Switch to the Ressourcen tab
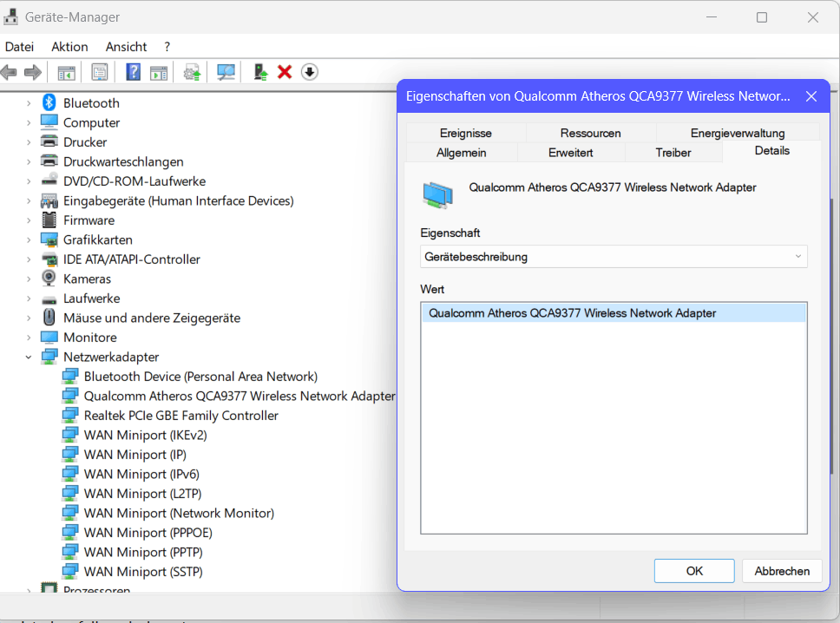 pos(590,133)
